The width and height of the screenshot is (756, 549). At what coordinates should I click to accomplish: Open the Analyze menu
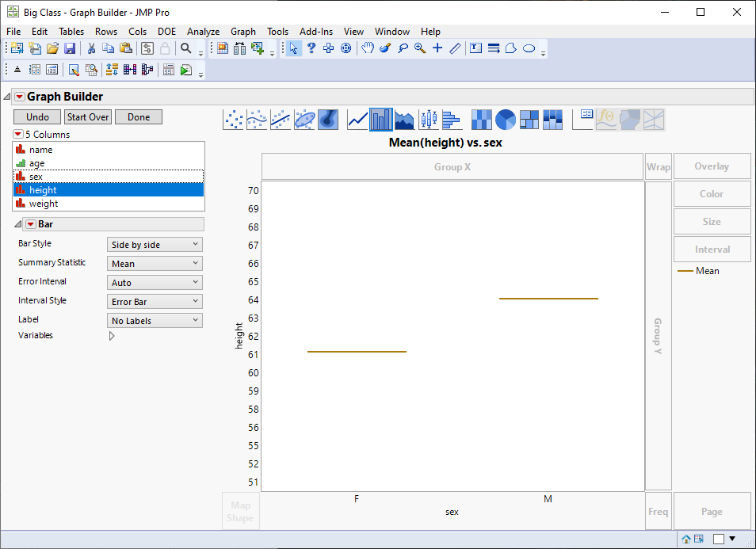tap(204, 32)
